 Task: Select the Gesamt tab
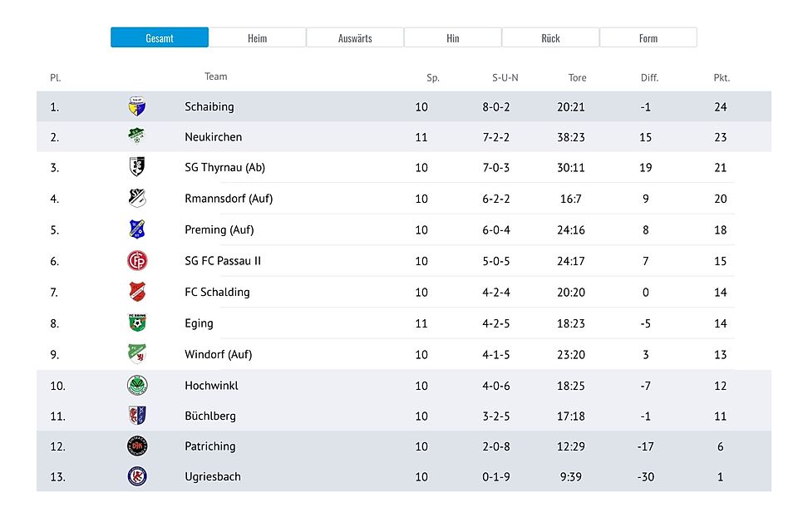(x=160, y=38)
